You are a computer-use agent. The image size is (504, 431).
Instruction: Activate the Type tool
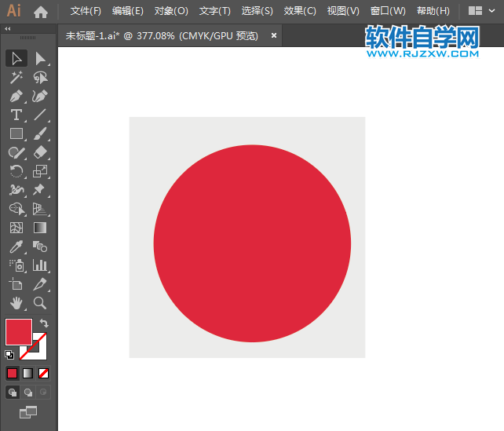point(16,115)
